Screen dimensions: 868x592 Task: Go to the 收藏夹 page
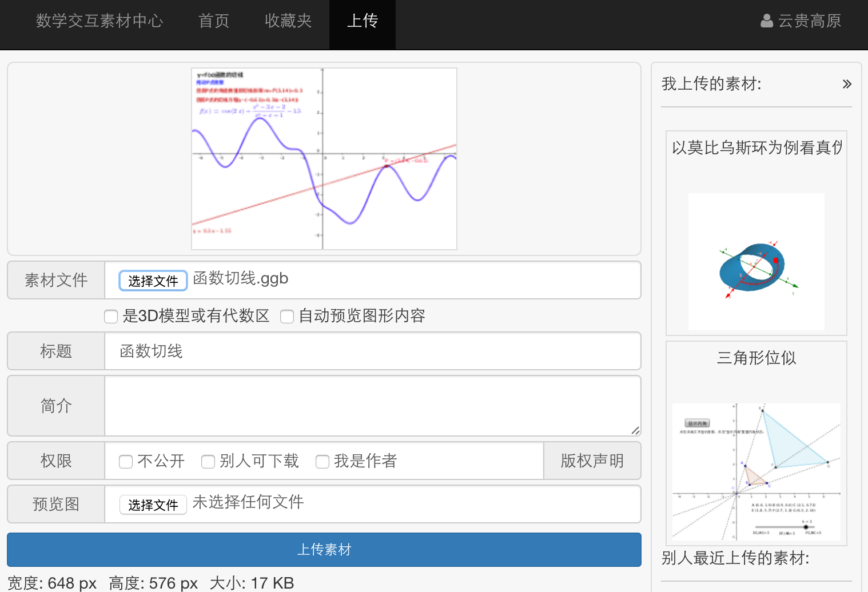288,21
